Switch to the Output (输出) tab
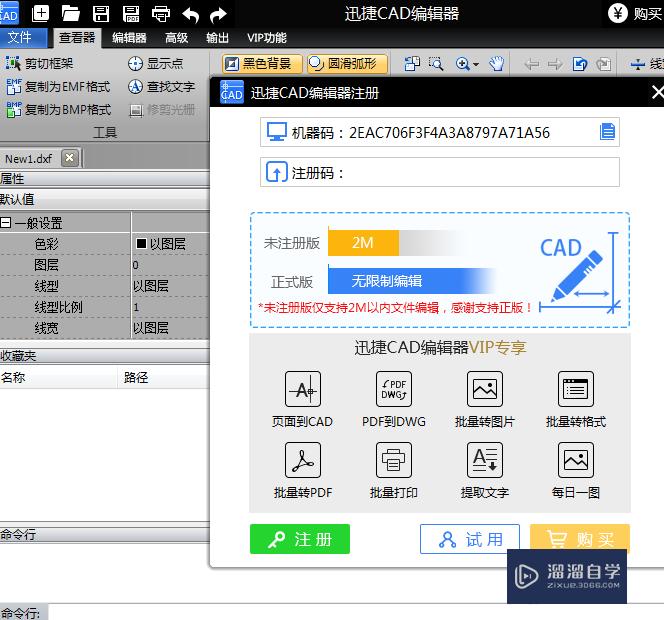Screen dimensions: 664x620 point(217,38)
